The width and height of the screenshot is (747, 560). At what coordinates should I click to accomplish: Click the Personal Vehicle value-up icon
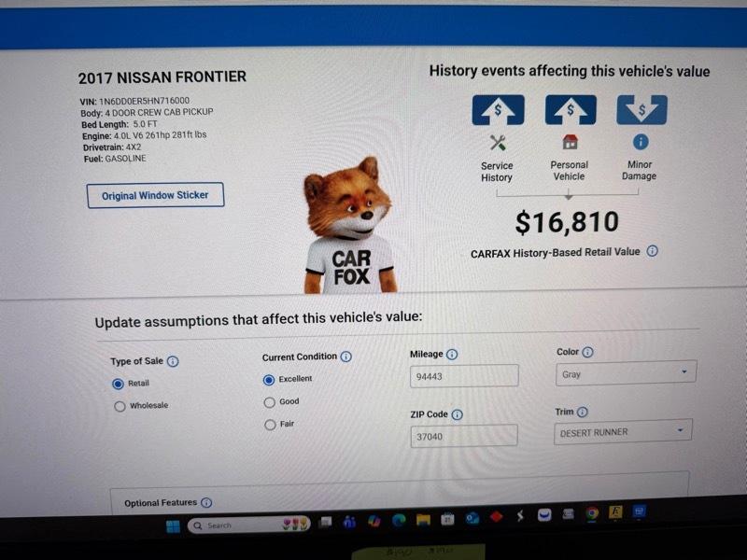tap(571, 109)
